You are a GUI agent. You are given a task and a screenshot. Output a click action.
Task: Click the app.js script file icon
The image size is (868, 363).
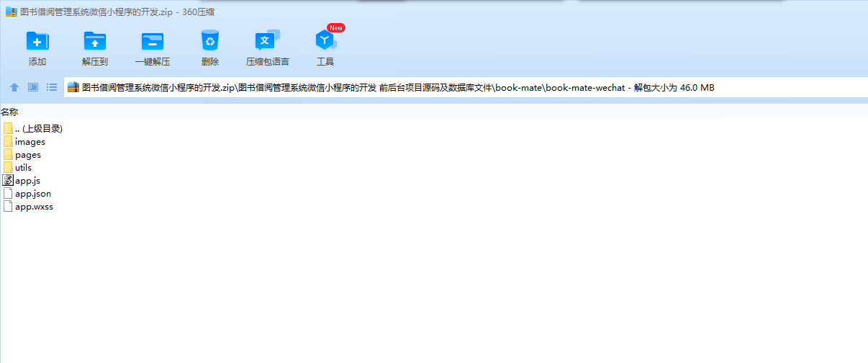(8, 180)
